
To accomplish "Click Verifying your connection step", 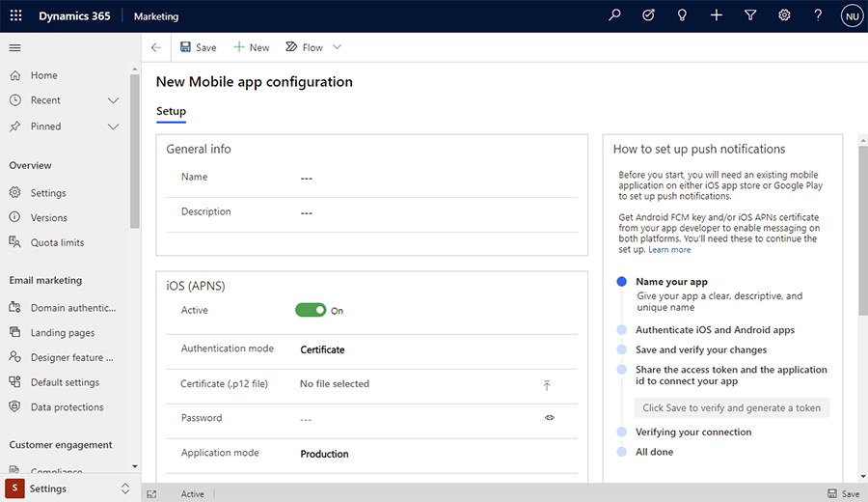I will click(x=693, y=432).
